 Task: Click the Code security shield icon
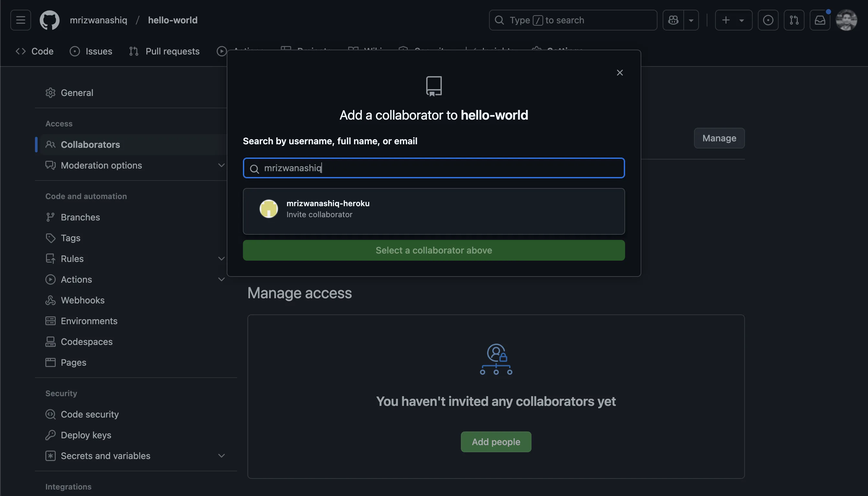click(50, 414)
